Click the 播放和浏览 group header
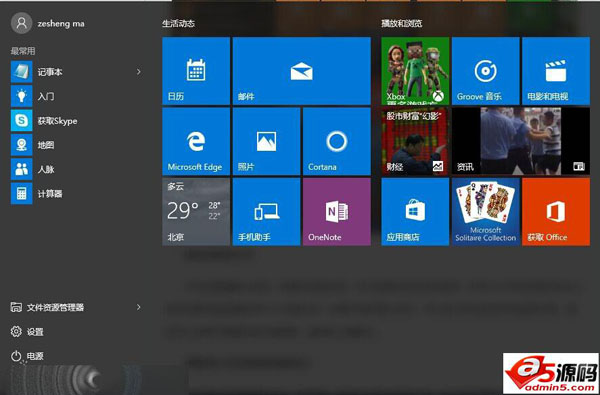 tap(402, 23)
